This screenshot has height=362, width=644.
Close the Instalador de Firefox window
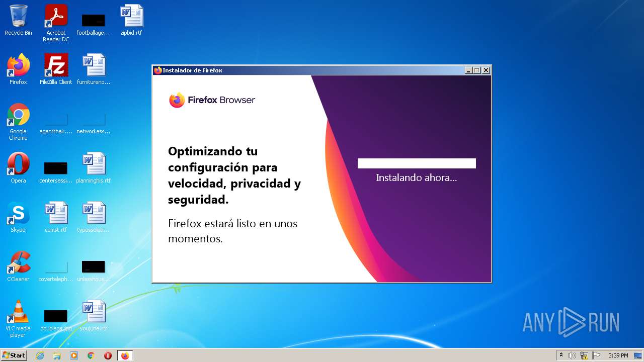[486, 70]
